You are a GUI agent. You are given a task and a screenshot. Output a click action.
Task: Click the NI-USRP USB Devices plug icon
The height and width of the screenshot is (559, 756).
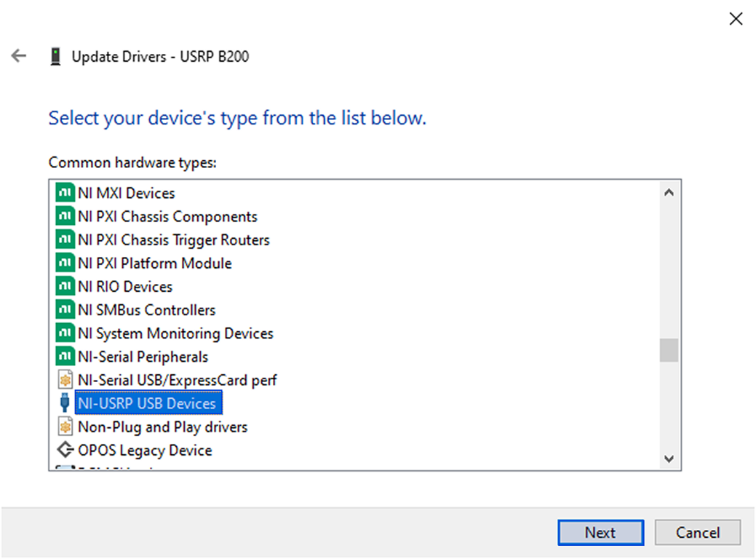[65, 403]
